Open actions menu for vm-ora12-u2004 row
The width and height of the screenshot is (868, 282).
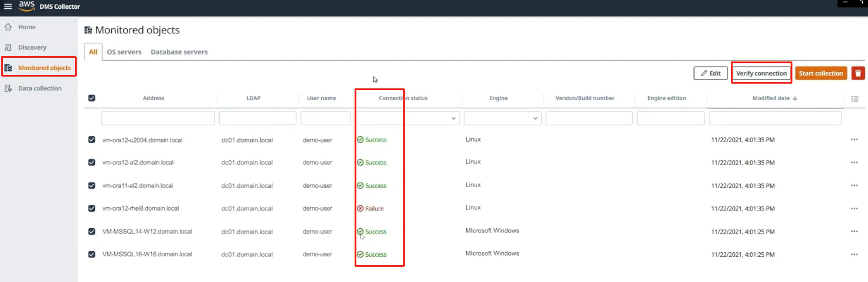[x=855, y=139]
